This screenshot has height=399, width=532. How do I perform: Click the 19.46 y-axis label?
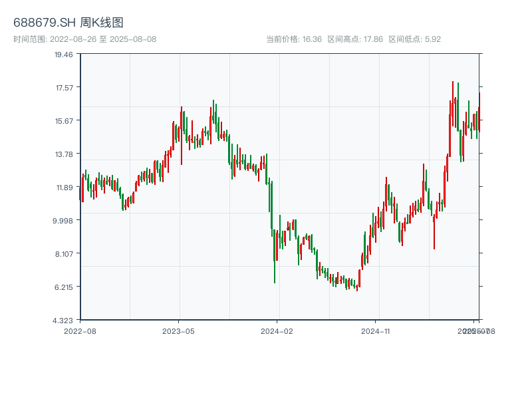64,55
